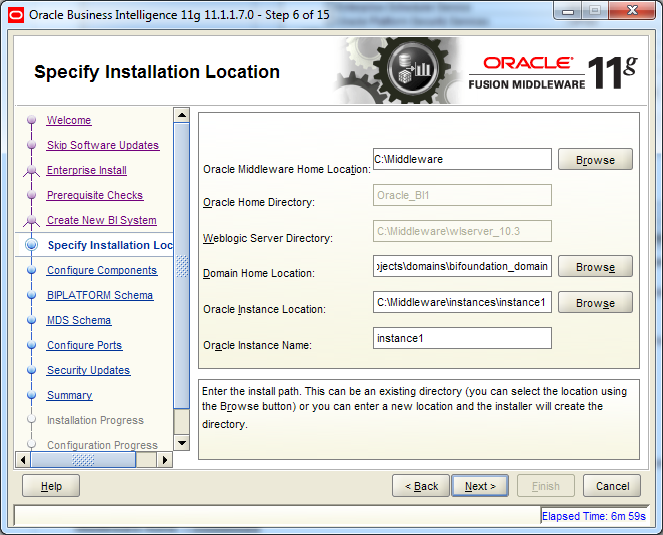Go to Configure Components step
The height and width of the screenshot is (535, 663).
[x=102, y=270]
